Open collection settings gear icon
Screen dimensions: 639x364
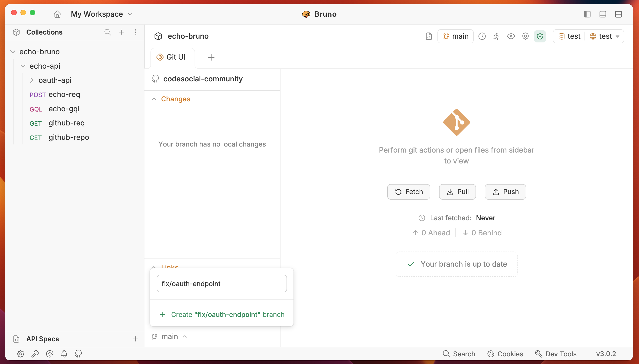coord(525,36)
